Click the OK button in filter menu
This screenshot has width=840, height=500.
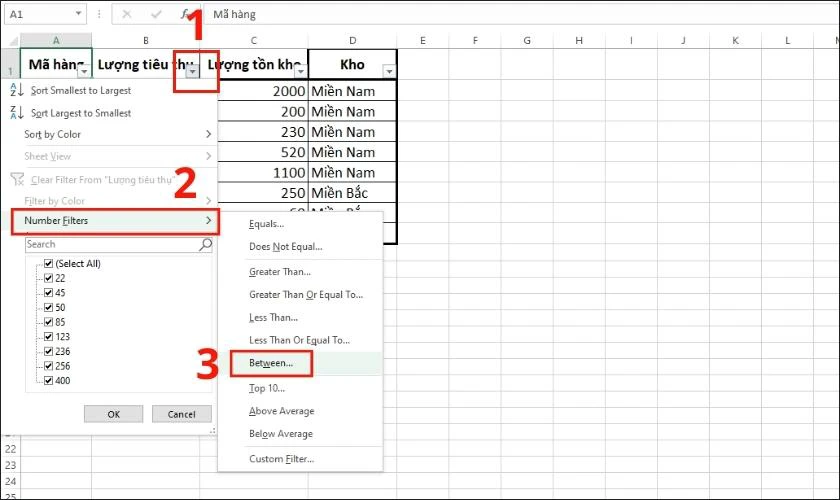coord(114,414)
